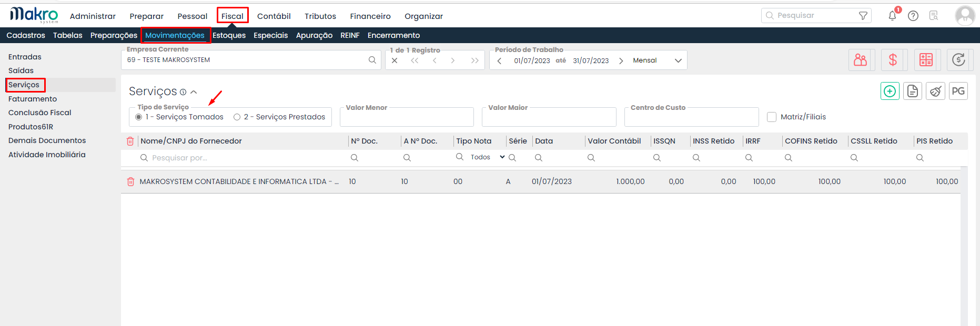Open the Tipo Nota Todos dropdown

(487, 157)
